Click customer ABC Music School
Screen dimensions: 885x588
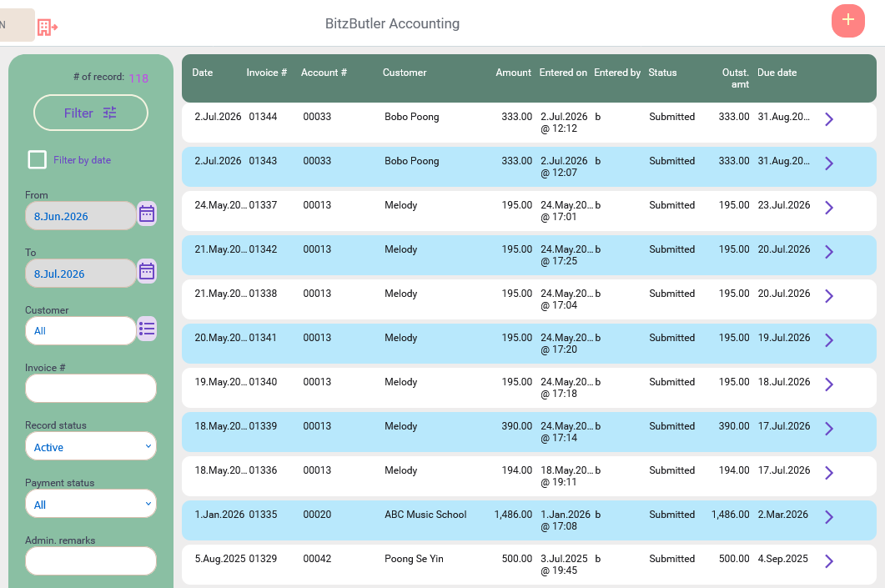point(425,515)
